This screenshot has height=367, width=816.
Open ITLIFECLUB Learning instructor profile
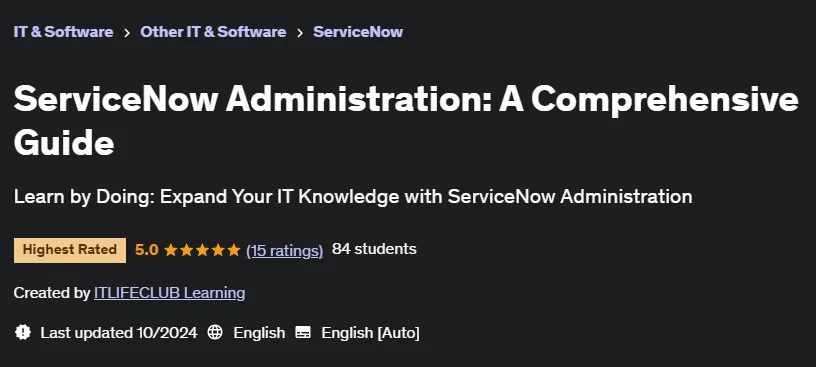(170, 293)
